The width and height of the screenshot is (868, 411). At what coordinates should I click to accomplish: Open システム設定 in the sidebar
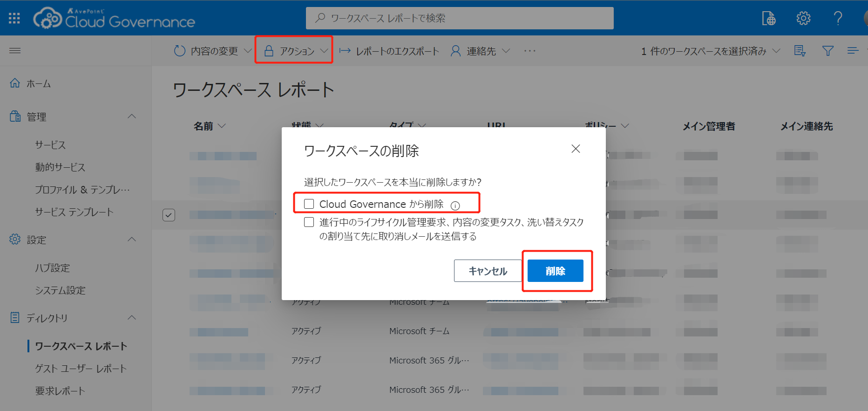pos(60,290)
